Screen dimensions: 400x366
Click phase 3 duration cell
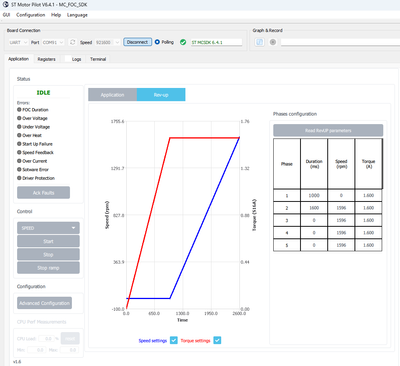point(314,220)
